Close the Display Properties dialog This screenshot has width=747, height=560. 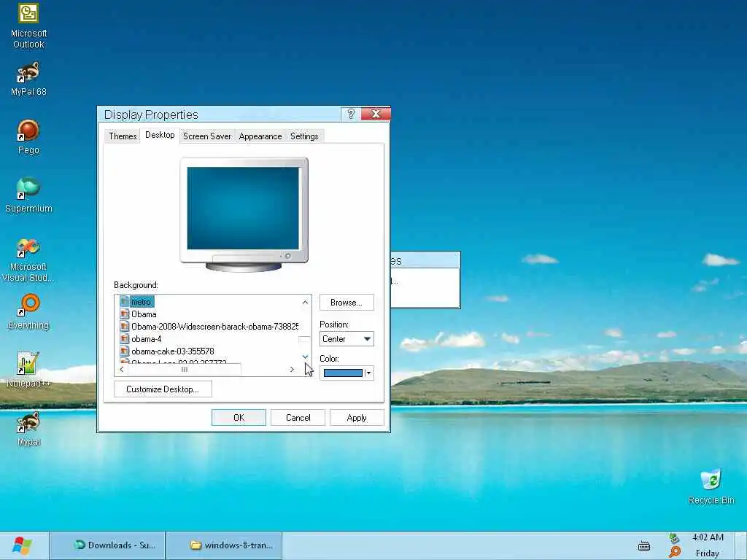376,114
